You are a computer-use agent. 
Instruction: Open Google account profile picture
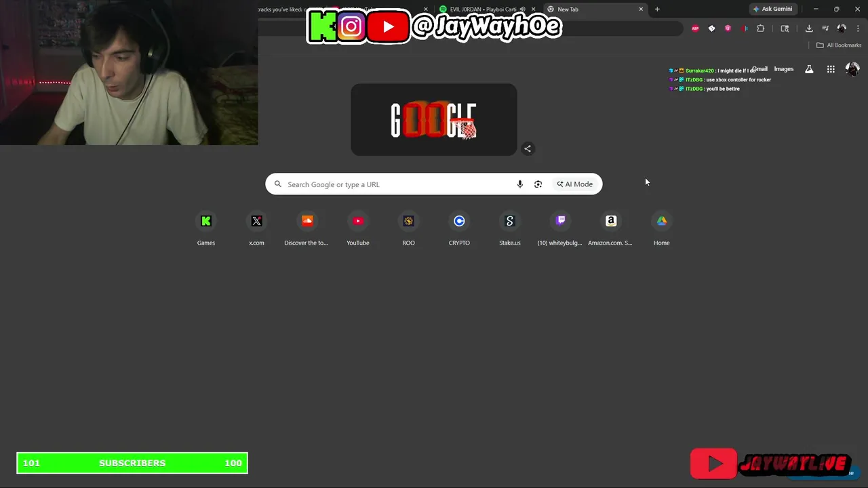coord(852,69)
